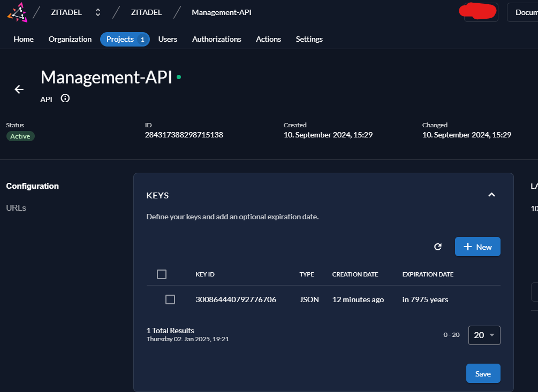
Task: Click the ZITADEL logo icon
Action: point(17,13)
